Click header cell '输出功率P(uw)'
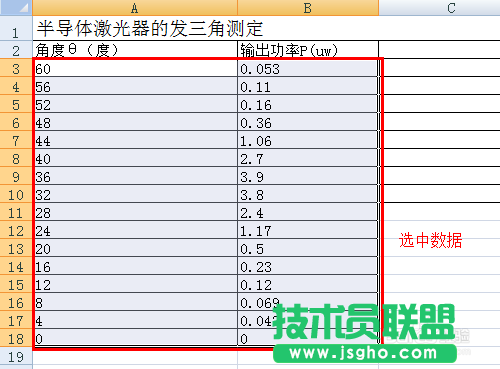500x369 pixels. pyautogui.click(x=308, y=50)
